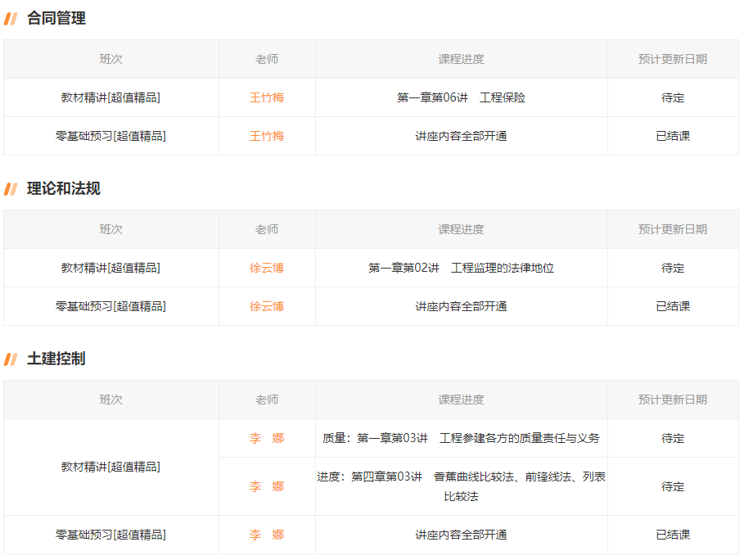Select 第一章第02讲 工程监理的法律地位 progress text
The image size is (753, 560).
pos(461,268)
